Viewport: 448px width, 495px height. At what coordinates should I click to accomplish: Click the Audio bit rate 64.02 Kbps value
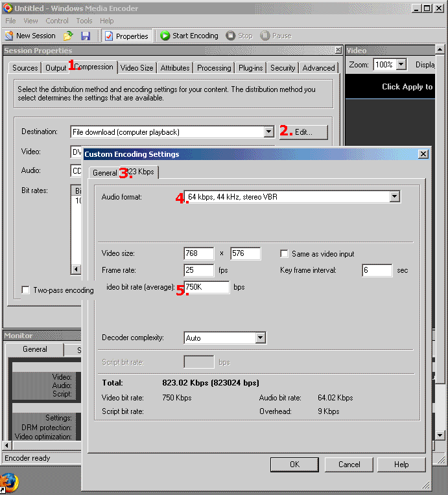[335, 397]
